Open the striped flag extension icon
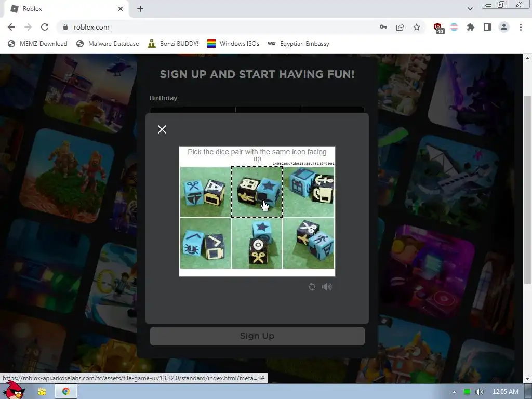Image resolution: width=532 pixels, height=399 pixels. point(454,27)
